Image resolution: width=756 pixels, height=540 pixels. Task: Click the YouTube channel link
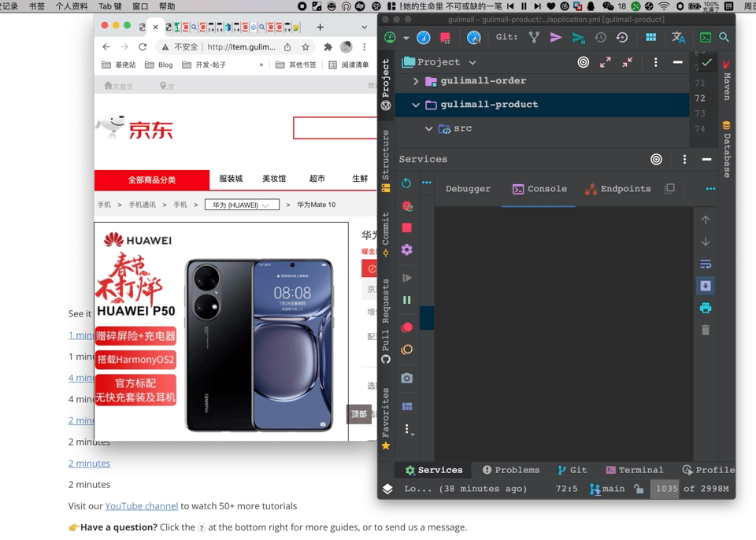click(141, 506)
